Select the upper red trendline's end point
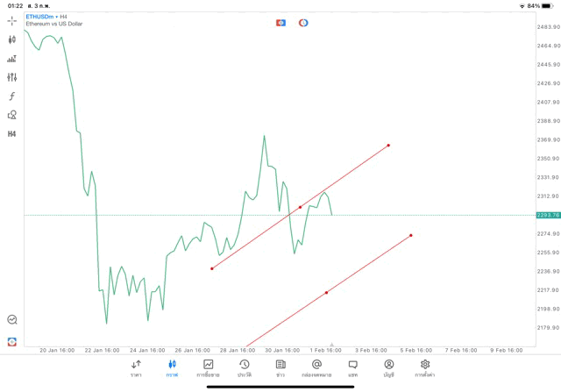 click(388, 146)
